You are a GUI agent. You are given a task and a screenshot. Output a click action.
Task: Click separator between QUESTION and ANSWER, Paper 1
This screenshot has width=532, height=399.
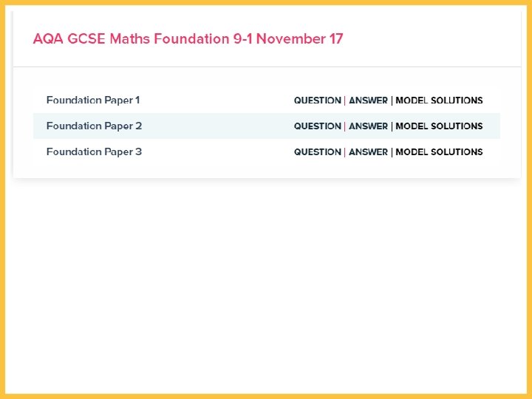click(345, 100)
